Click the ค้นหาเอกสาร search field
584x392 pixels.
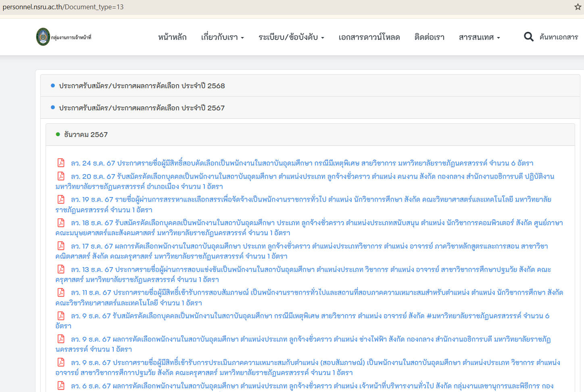559,37
